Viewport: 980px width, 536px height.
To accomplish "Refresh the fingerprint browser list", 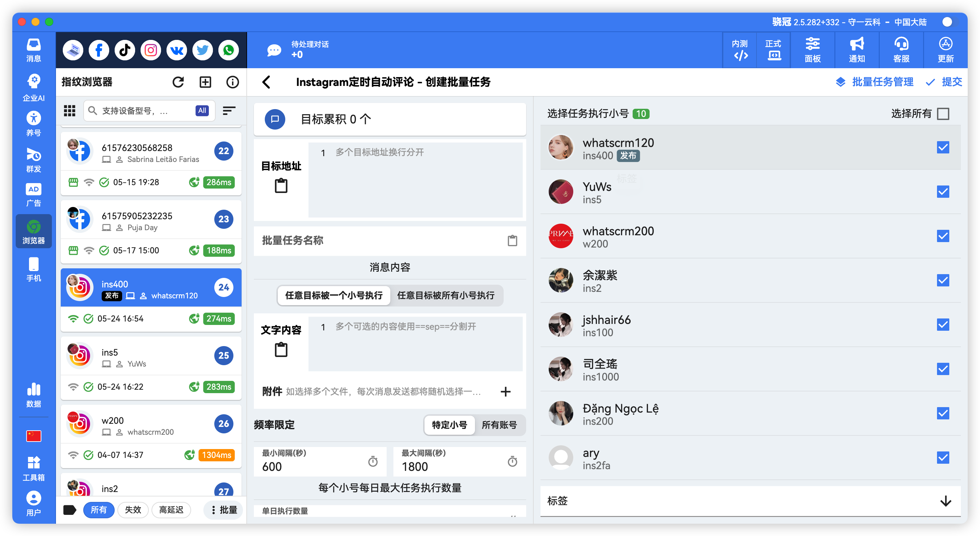I will click(178, 82).
